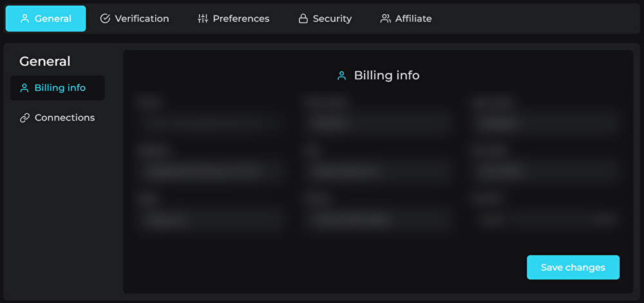Click the checkmark badge icon for Verification

tap(105, 19)
